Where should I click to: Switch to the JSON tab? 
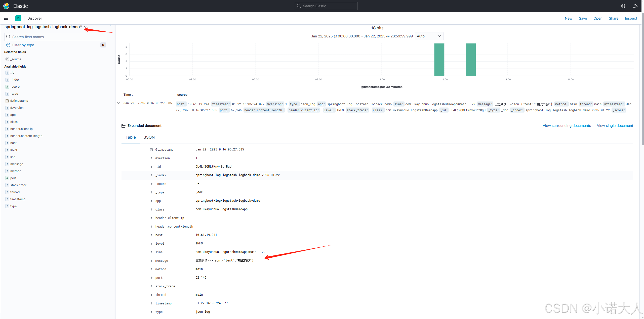(x=149, y=137)
